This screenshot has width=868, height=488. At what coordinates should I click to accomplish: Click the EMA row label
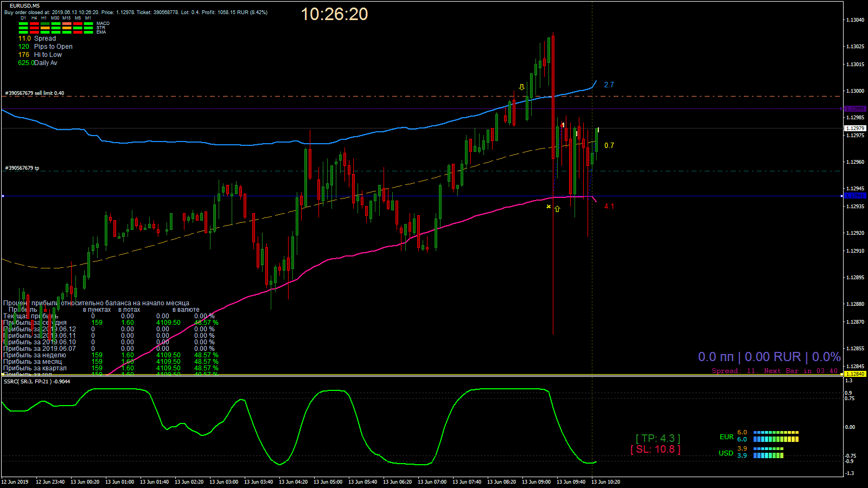pyautogui.click(x=101, y=32)
